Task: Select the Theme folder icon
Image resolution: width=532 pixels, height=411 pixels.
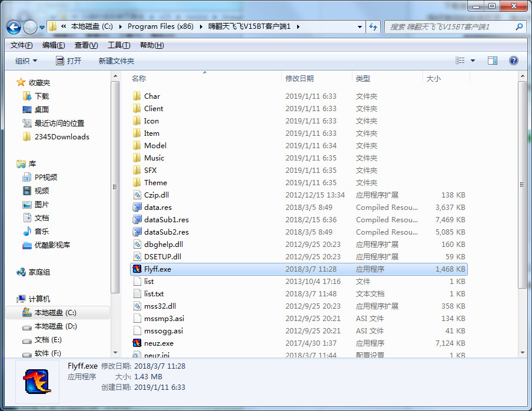Action: click(137, 182)
